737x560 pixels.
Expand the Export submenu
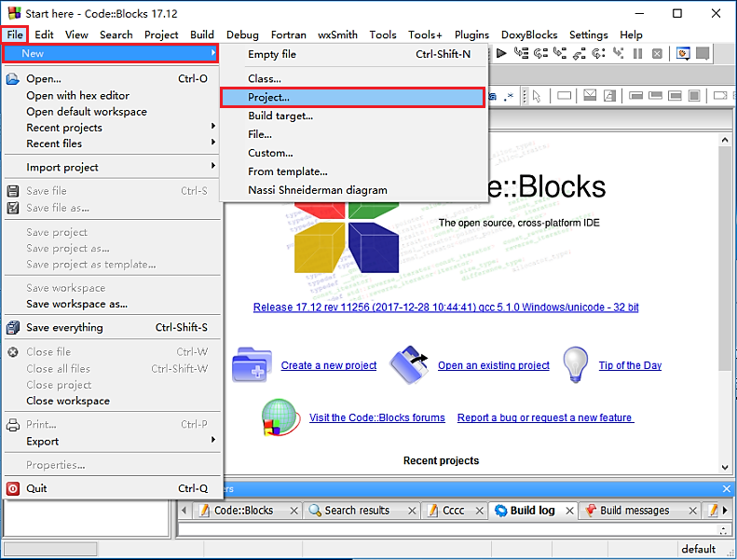point(112,441)
